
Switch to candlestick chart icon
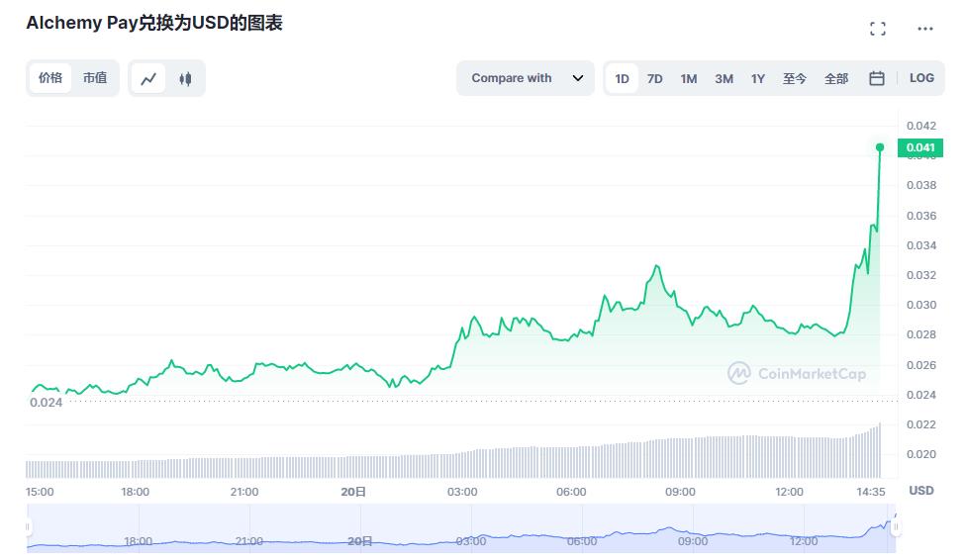[185, 79]
